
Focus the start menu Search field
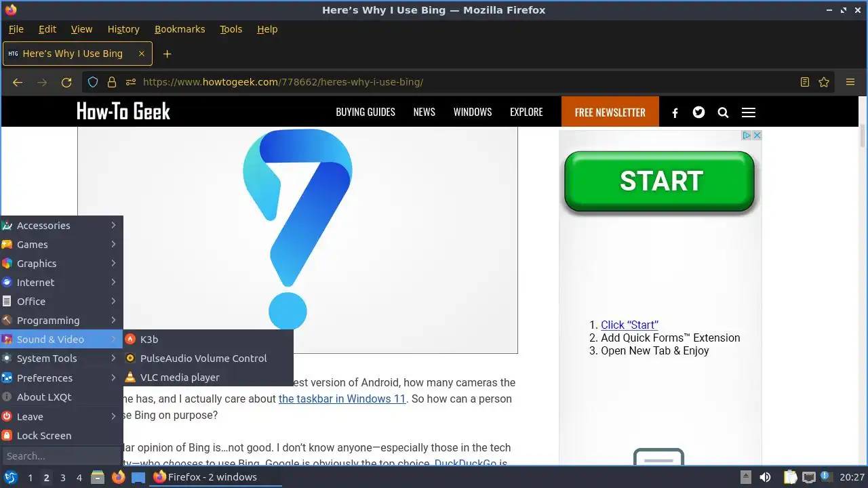pyautogui.click(x=61, y=456)
